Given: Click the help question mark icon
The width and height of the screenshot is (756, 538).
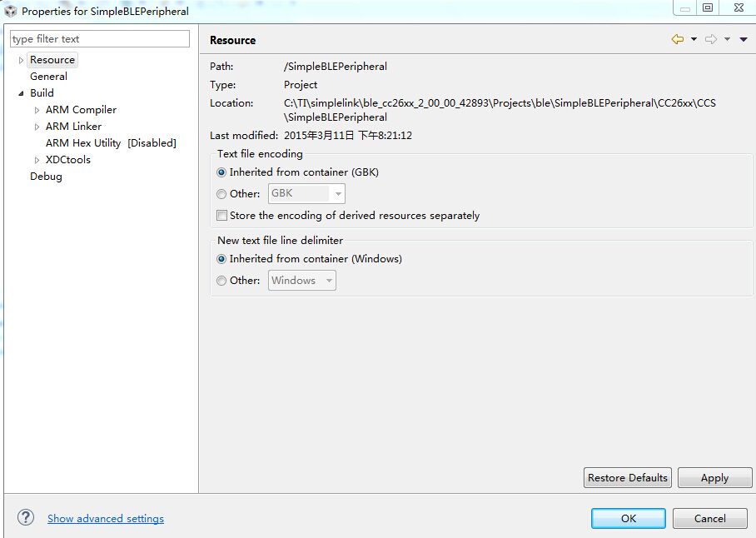Looking at the screenshot, I should pos(26,517).
